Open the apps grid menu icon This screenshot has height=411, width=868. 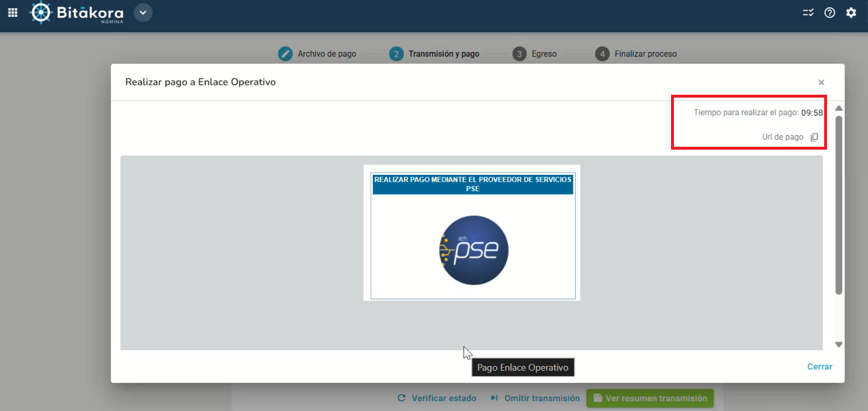click(12, 12)
